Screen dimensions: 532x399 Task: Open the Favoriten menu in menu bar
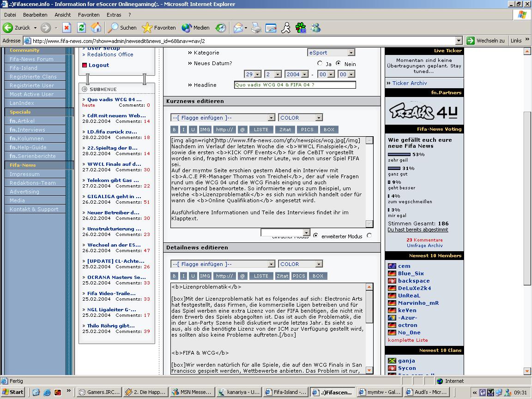pyautogui.click(x=89, y=15)
